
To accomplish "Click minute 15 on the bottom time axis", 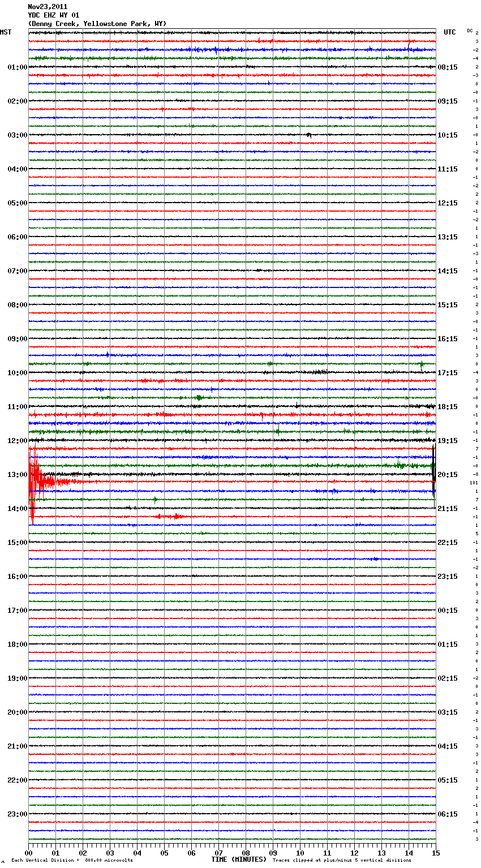I will point(436,853).
